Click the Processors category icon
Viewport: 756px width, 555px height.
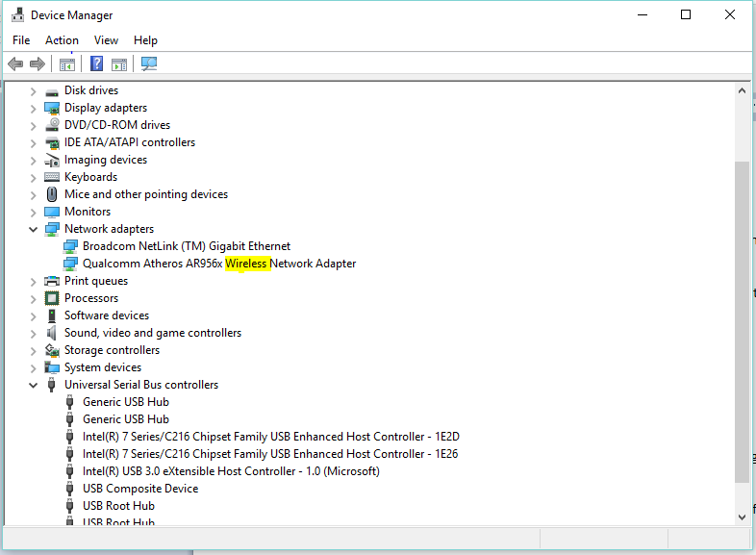[52, 298]
